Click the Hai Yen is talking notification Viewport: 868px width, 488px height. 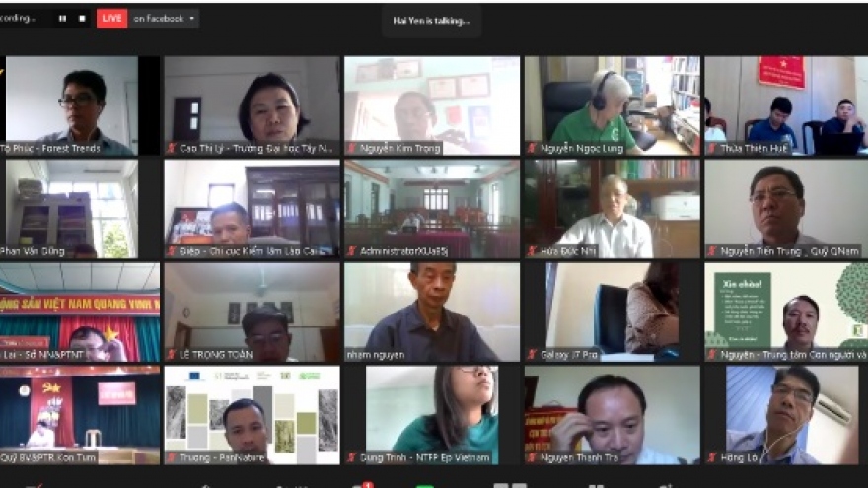point(431,21)
